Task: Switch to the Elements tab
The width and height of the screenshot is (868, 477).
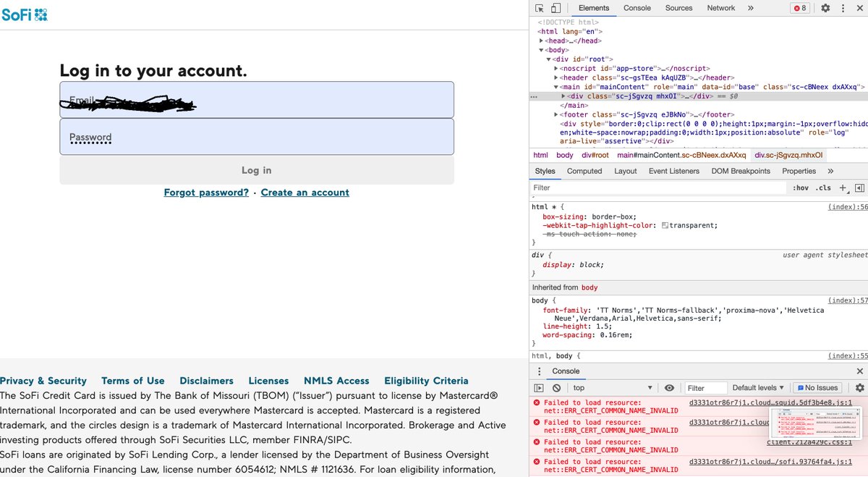Action: click(594, 8)
